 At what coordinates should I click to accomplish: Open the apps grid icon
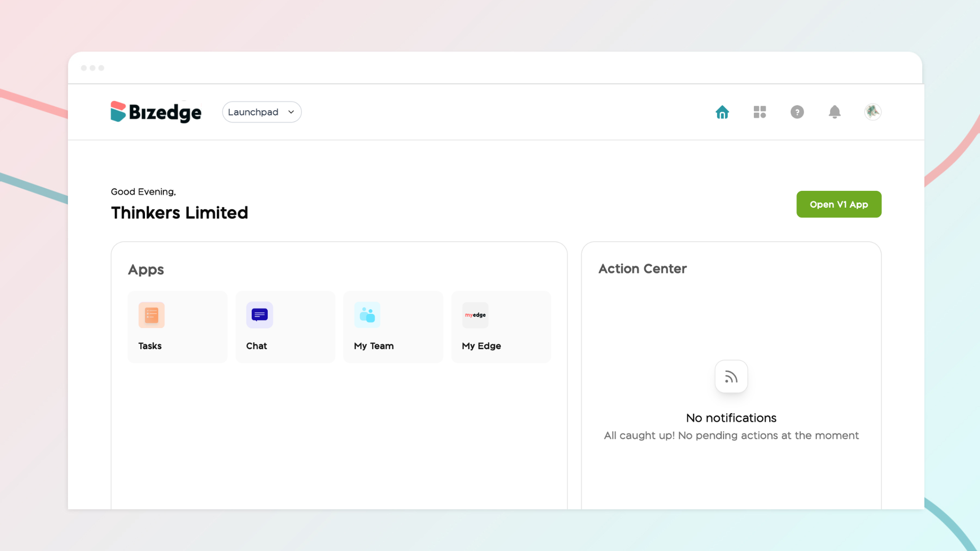click(759, 112)
